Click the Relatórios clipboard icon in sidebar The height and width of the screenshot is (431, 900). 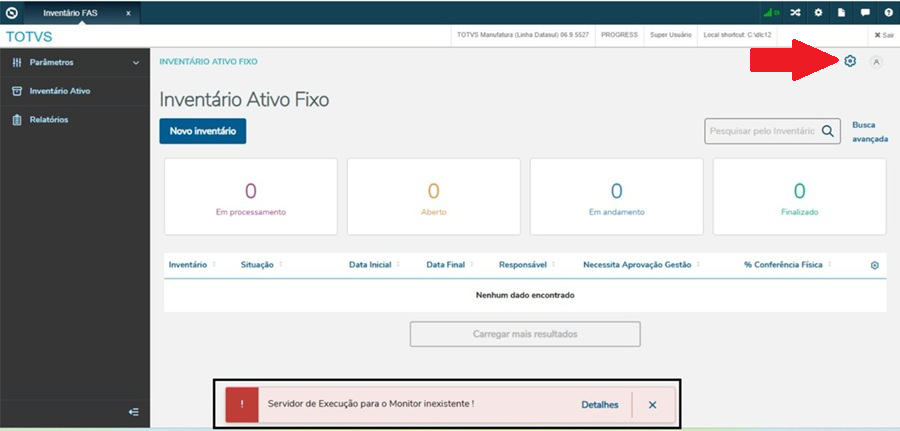point(17,120)
